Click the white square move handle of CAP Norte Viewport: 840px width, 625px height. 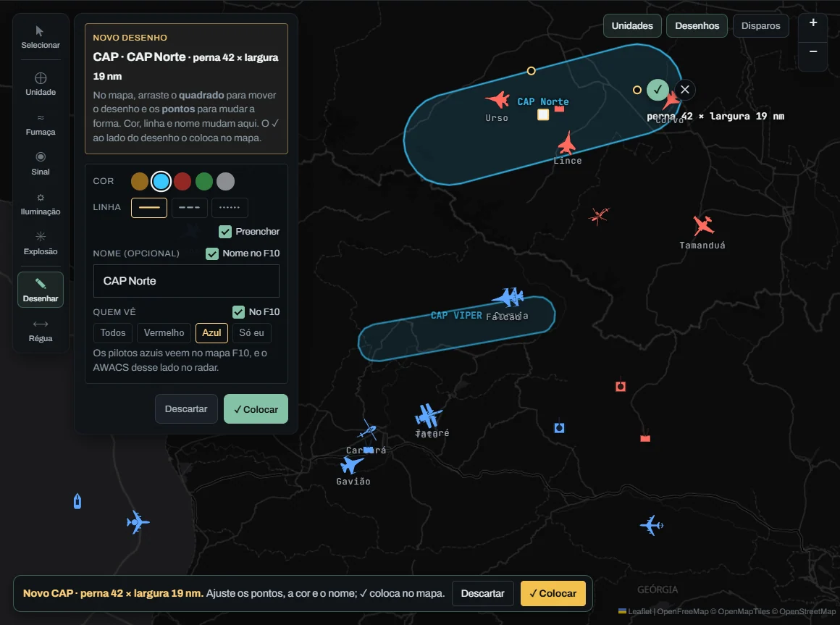[542, 114]
